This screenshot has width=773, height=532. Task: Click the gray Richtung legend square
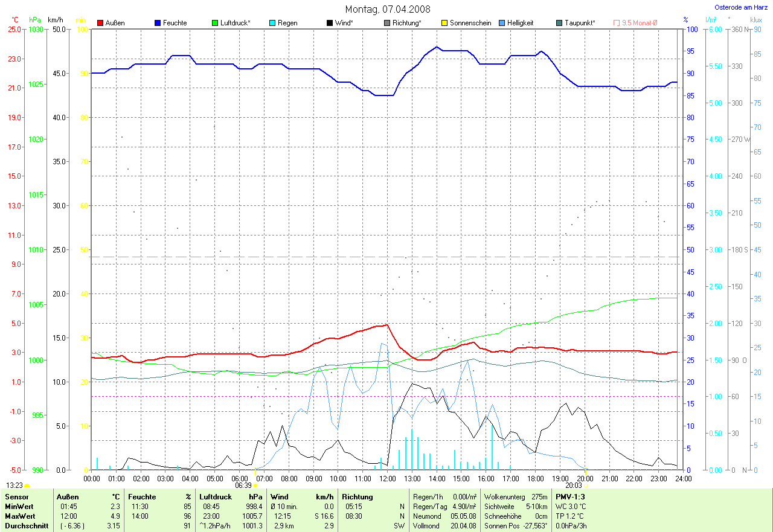pyautogui.click(x=387, y=23)
